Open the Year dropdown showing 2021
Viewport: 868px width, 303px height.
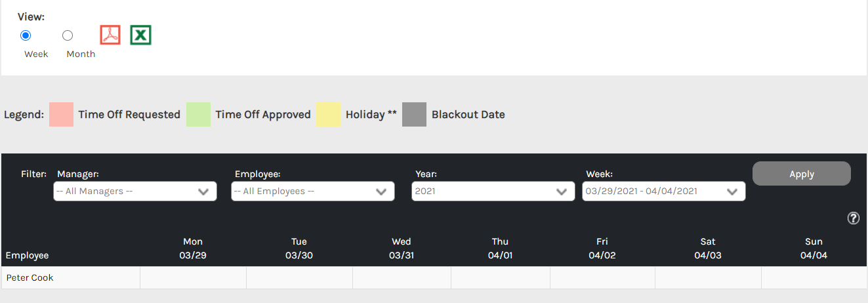coord(490,192)
